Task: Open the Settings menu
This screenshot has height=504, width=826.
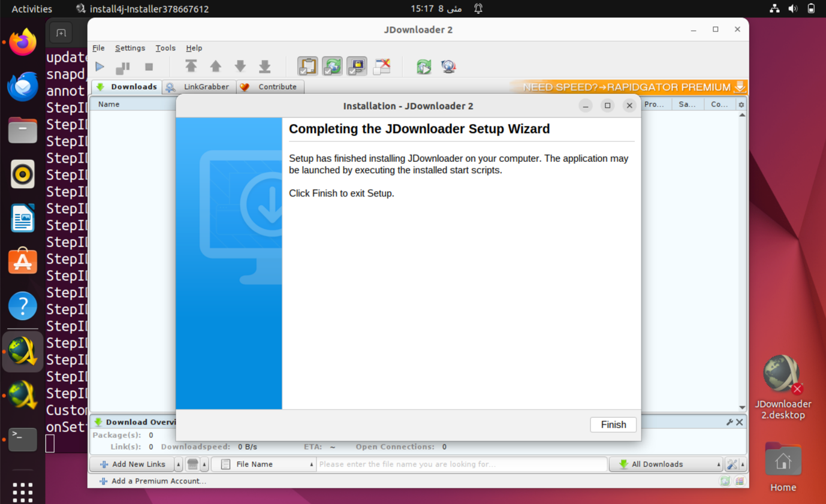Action: point(130,48)
